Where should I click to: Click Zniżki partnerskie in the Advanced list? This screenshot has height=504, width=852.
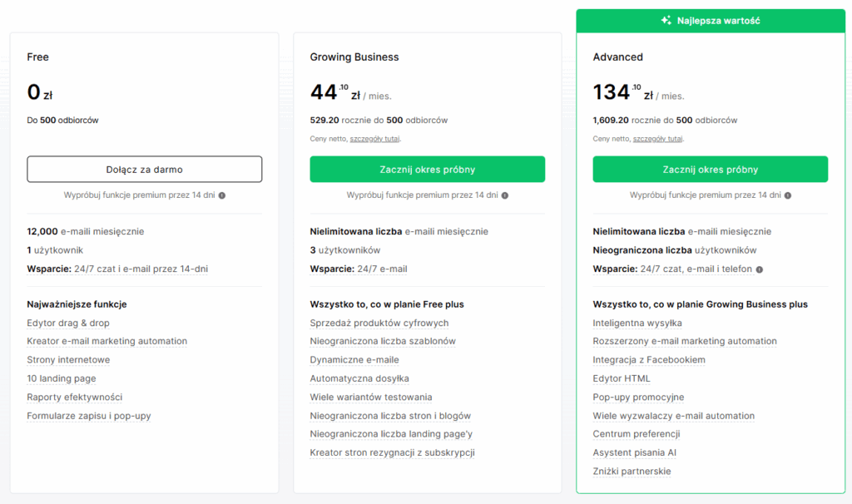tap(632, 472)
